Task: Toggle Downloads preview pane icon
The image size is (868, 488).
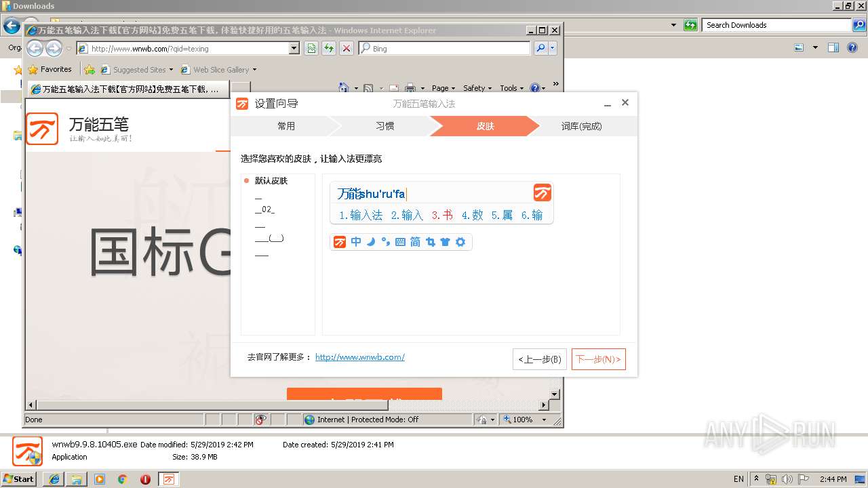Action: 833,47
